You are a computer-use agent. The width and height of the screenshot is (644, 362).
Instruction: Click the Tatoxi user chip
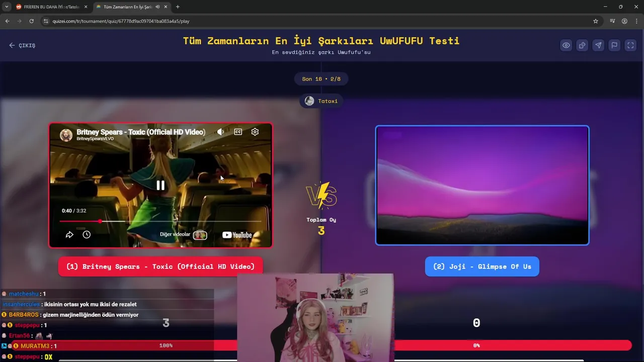pos(321,101)
